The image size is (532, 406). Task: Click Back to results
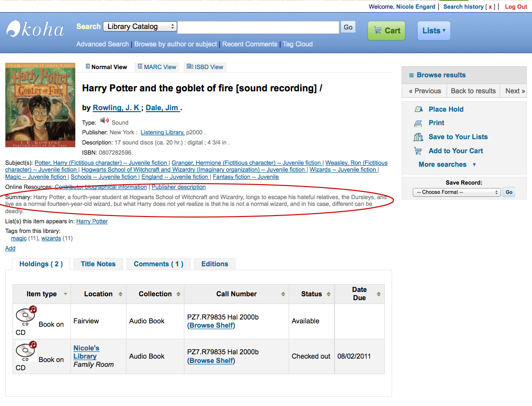[x=473, y=91]
